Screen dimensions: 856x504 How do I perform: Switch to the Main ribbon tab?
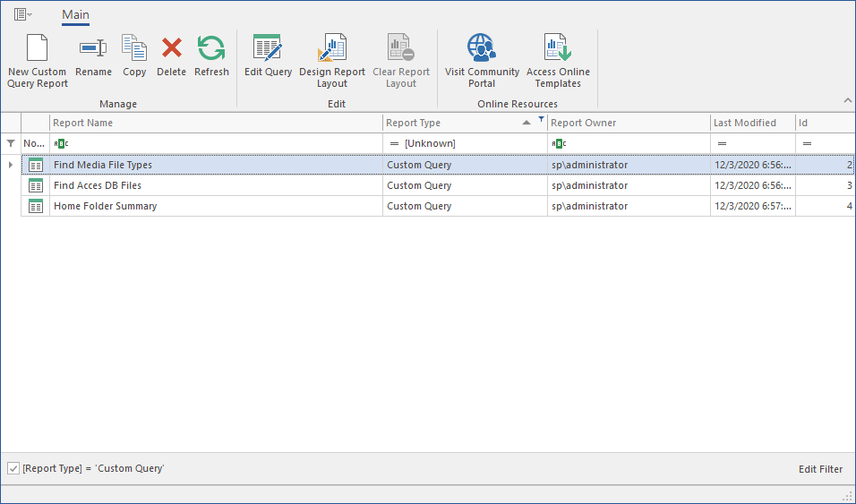pyautogui.click(x=75, y=14)
